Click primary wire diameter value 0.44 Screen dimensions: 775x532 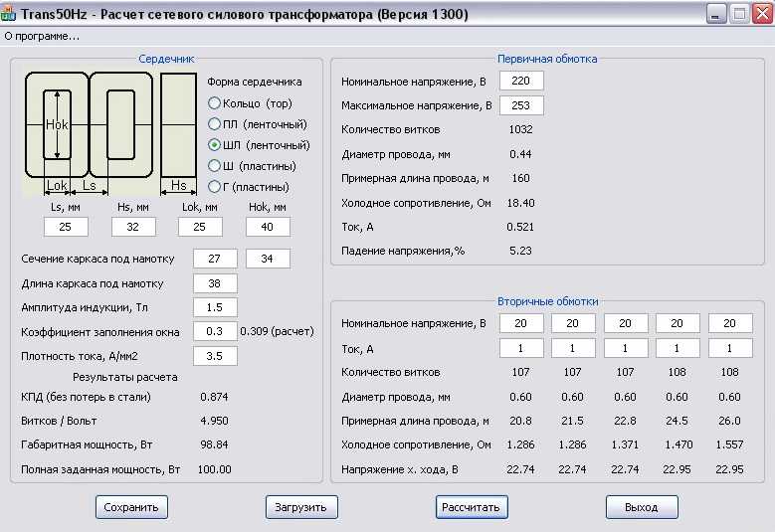(520, 154)
